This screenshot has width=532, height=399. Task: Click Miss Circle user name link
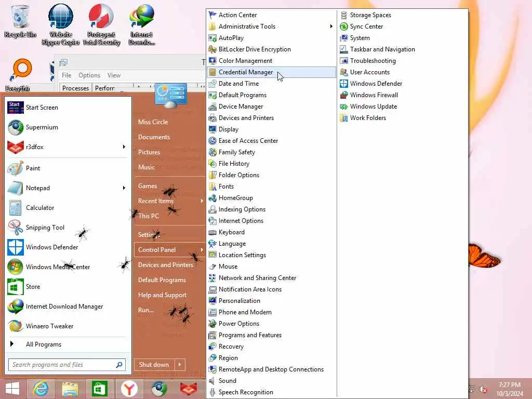tap(153, 122)
